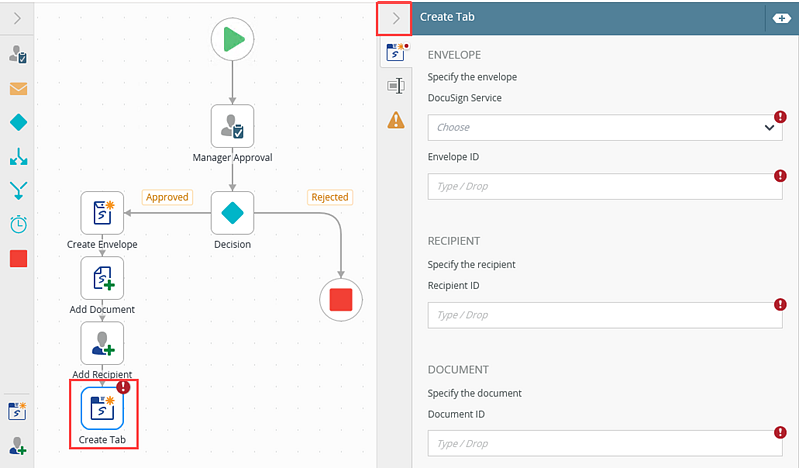Viewport: 799px width, 468px height.
Task: Click the Rejected outcome label
Action: click(x=329, y=197)
